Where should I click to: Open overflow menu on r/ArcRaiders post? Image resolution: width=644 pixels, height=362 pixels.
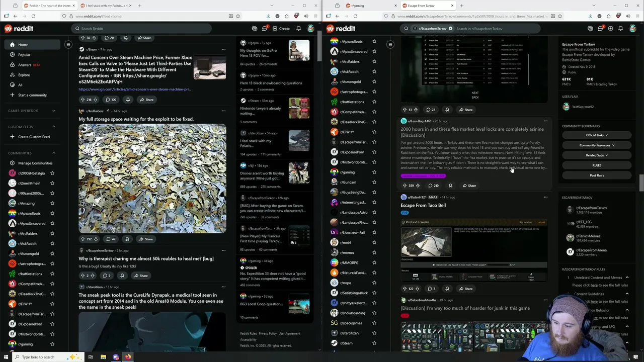[223, 111]
